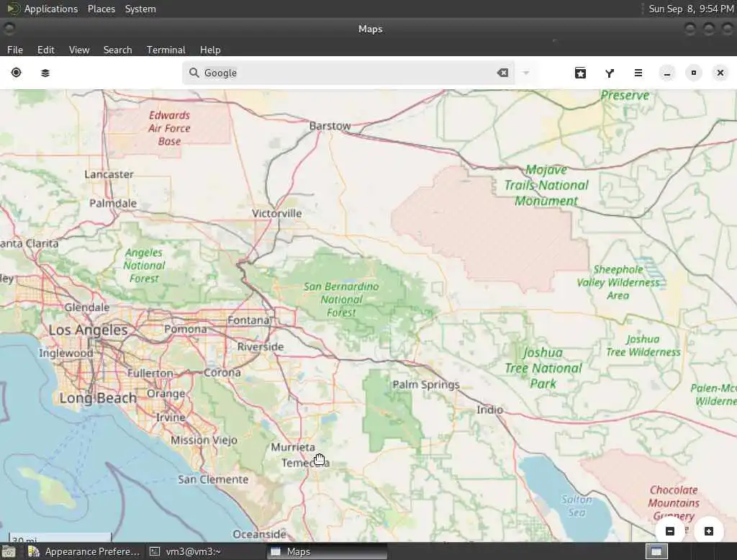The width and height of the screenshot is (737, 560).
Task: Open the Search menu
Action: pos(117,50)
